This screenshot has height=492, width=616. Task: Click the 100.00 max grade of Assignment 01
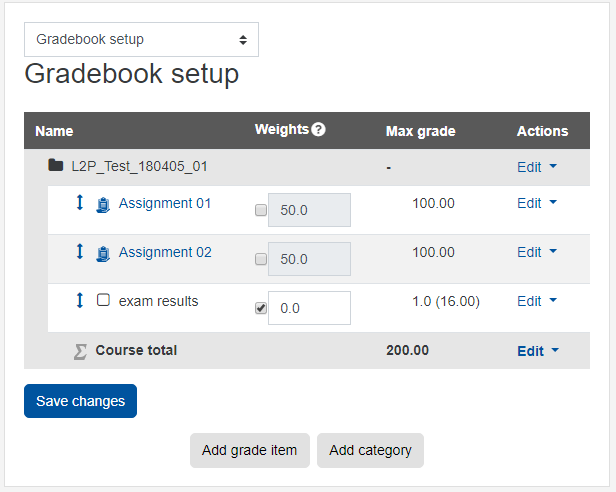click(x=433, y=203)
